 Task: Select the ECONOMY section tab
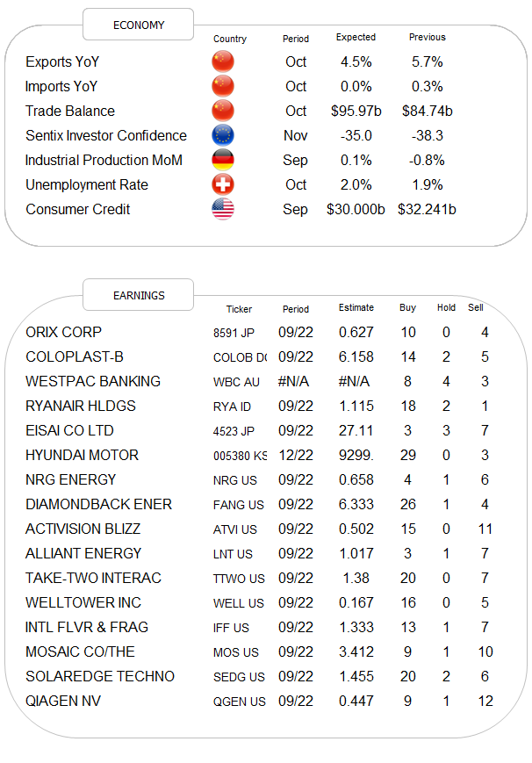click(138, 25)
